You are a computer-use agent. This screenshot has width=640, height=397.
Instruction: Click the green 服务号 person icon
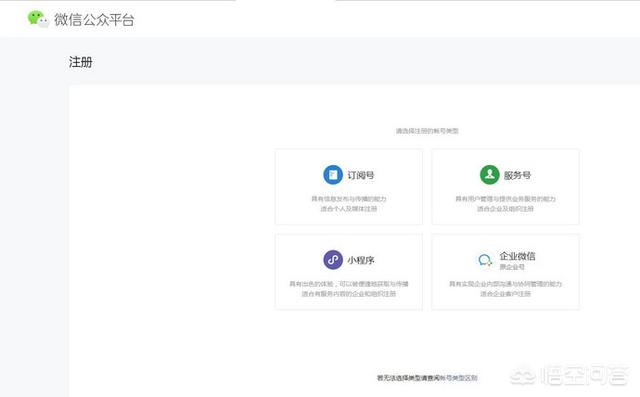[489, 175]
